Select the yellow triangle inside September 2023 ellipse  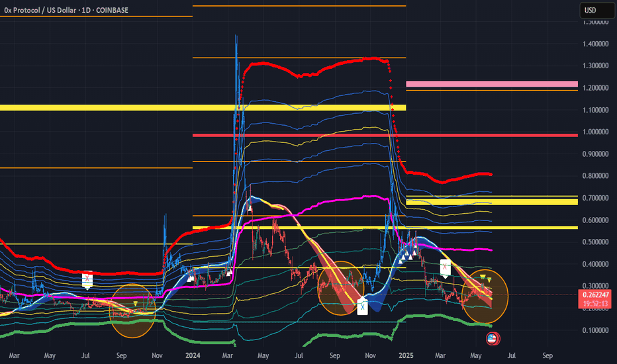coord(135,303)
